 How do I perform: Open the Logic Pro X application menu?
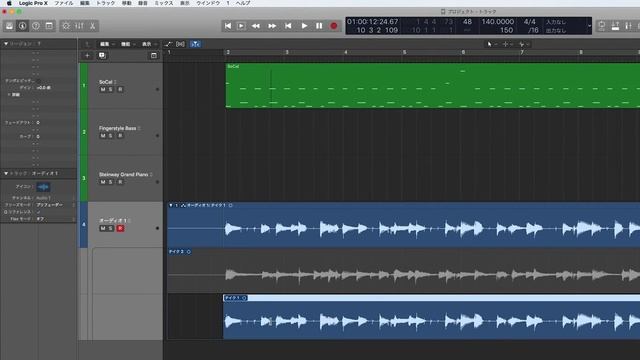point(33,3)
